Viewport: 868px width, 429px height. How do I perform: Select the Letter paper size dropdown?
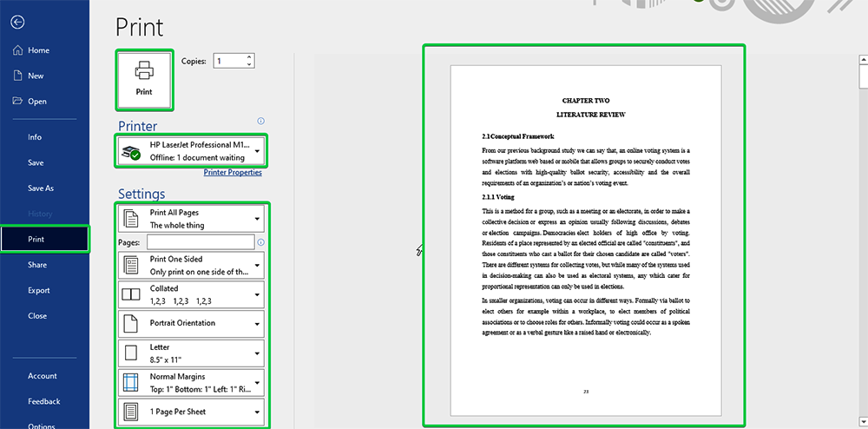(191, 353)
